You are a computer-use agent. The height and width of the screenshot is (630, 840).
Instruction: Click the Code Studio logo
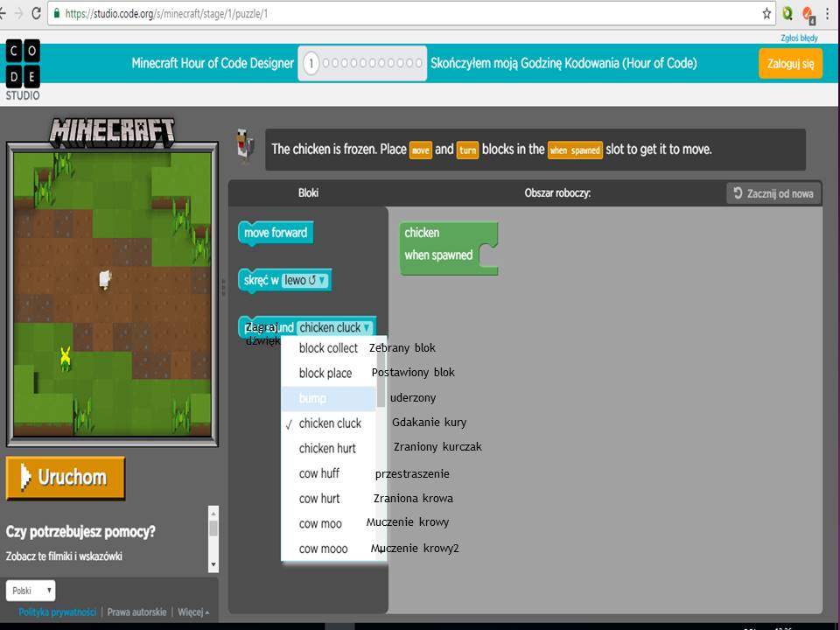[23, 70]
